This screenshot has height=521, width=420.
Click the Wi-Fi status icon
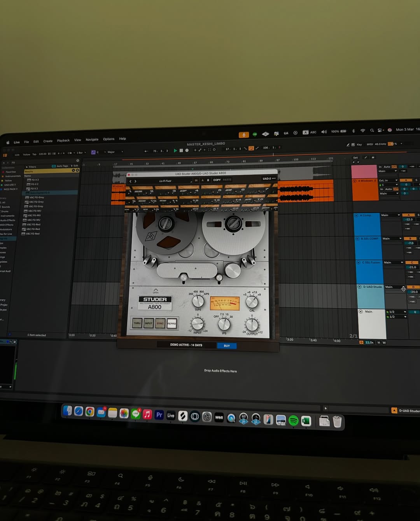tap(362, 131)
